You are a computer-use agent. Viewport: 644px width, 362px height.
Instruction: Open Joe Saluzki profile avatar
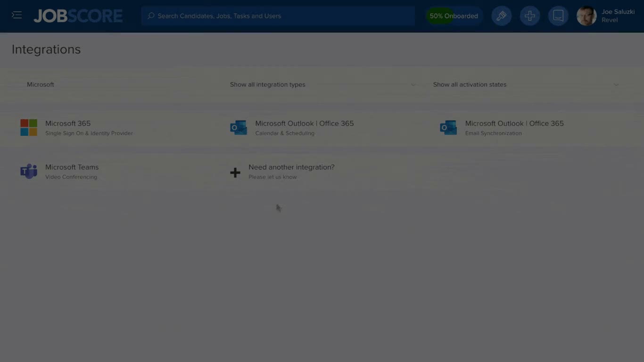[x=586, y=16]
